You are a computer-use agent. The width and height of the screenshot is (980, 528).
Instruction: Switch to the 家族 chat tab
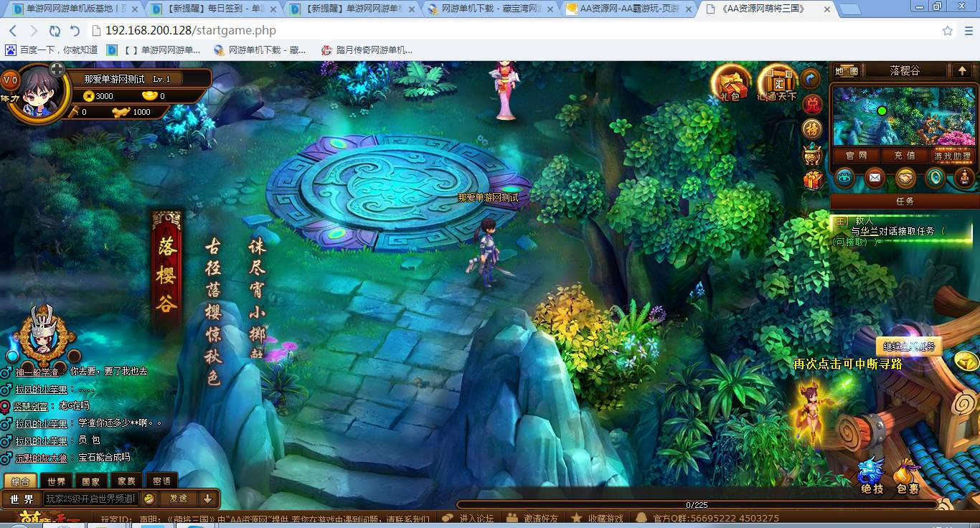[127, 481]
